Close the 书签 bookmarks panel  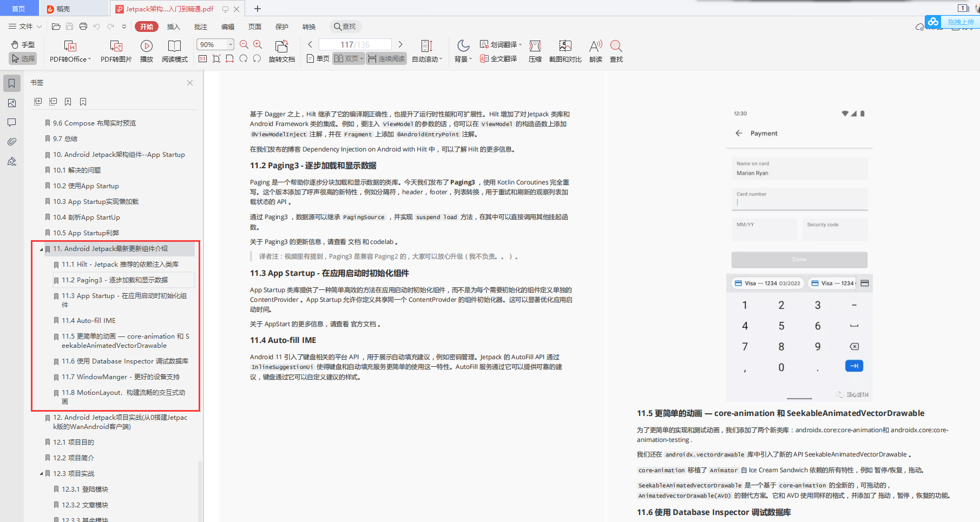pos(190,83)
